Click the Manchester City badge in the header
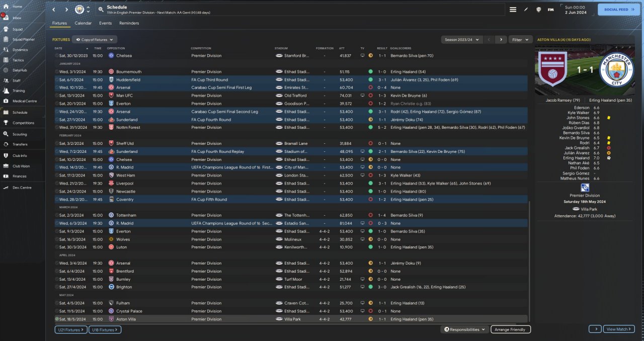This screenshot has height=341, width=644. pos(79,10)
